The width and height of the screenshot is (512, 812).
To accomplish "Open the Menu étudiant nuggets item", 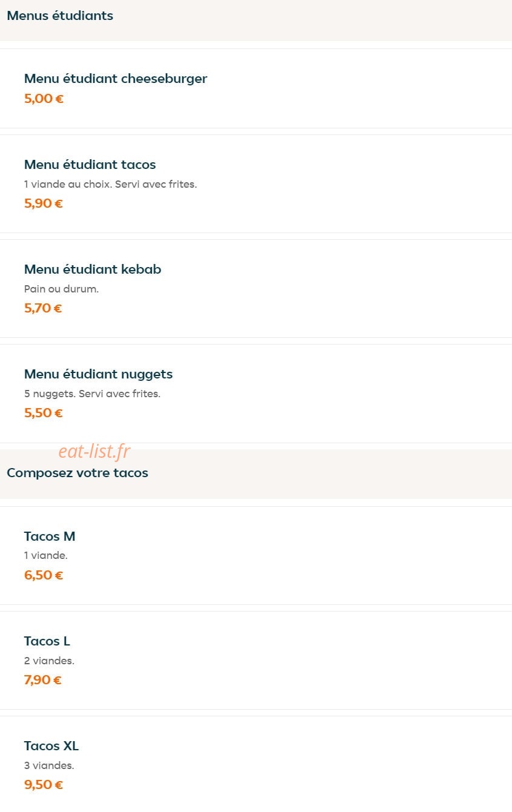I will [256, 394].
